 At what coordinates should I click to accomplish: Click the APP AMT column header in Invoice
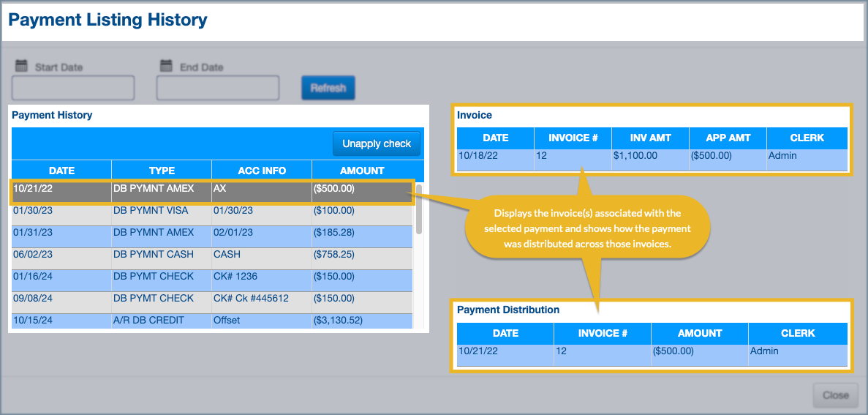(x=728, y=138)
